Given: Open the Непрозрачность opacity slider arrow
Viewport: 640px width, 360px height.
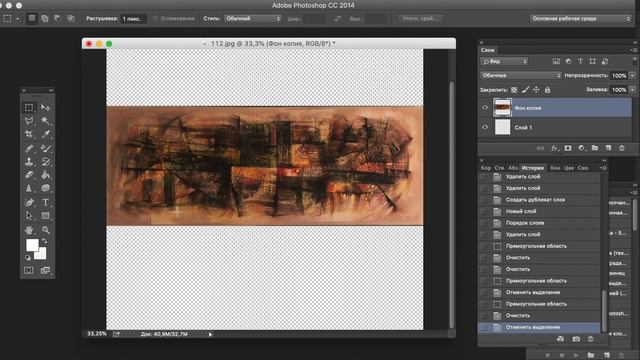Looking at the screenshot, I should (x=632, y=76).
